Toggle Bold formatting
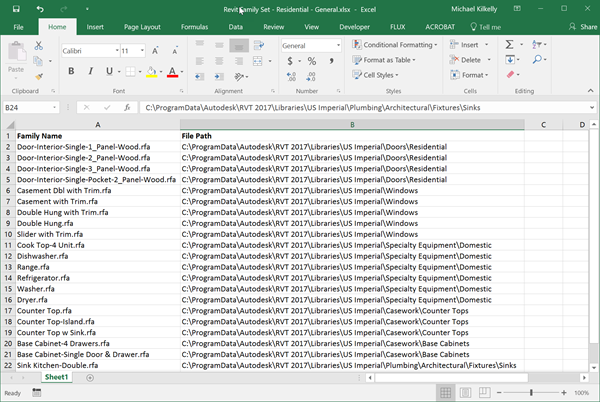Viewport: 600px width, 402px height. point(71,71)
